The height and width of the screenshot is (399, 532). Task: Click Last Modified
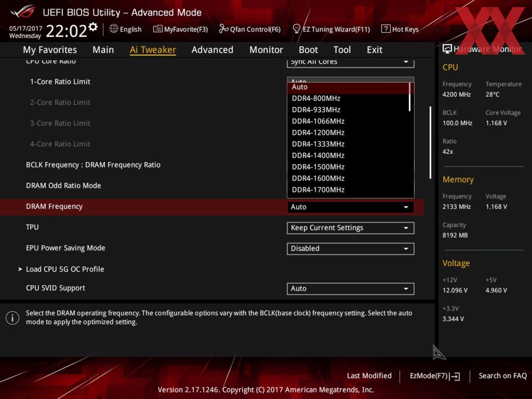369,376
